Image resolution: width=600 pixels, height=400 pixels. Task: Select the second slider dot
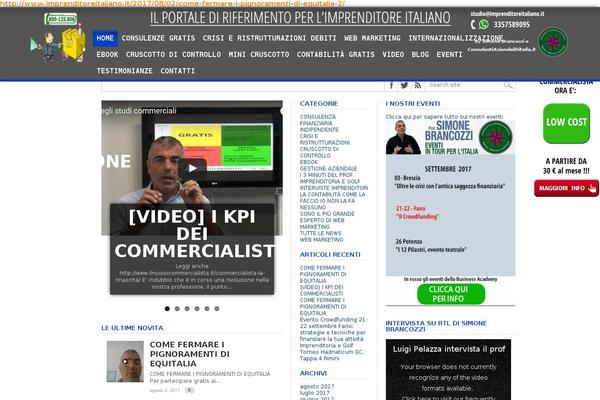[177, 309]
